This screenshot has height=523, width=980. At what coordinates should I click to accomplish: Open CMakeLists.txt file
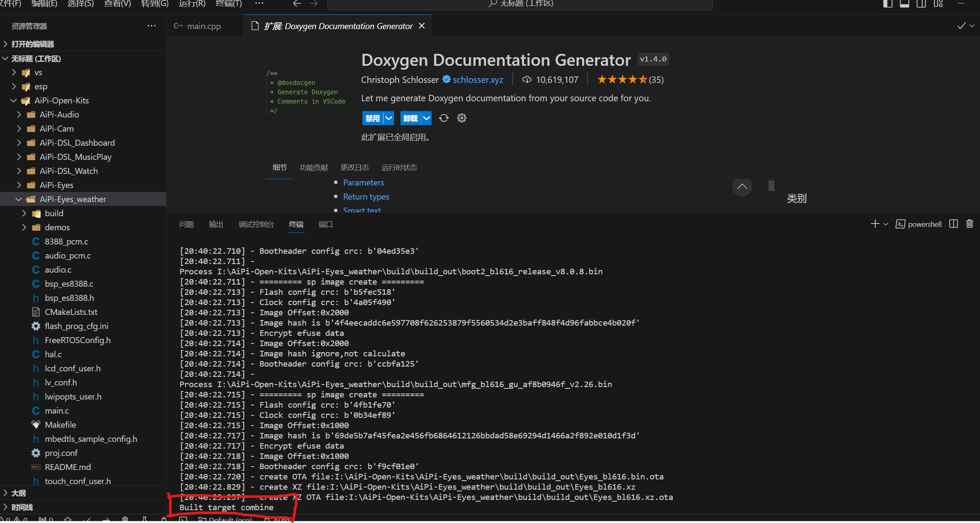point(83,312)
